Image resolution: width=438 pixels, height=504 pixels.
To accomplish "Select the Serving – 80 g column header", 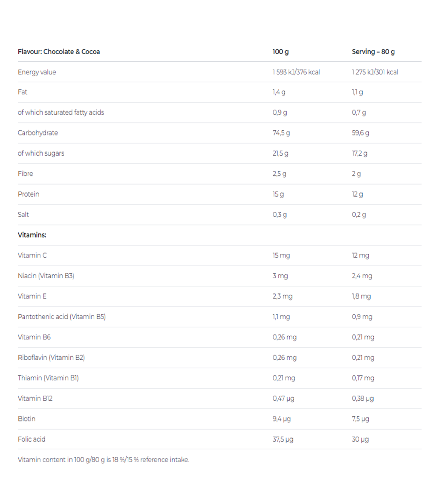I will click(373, 52).
